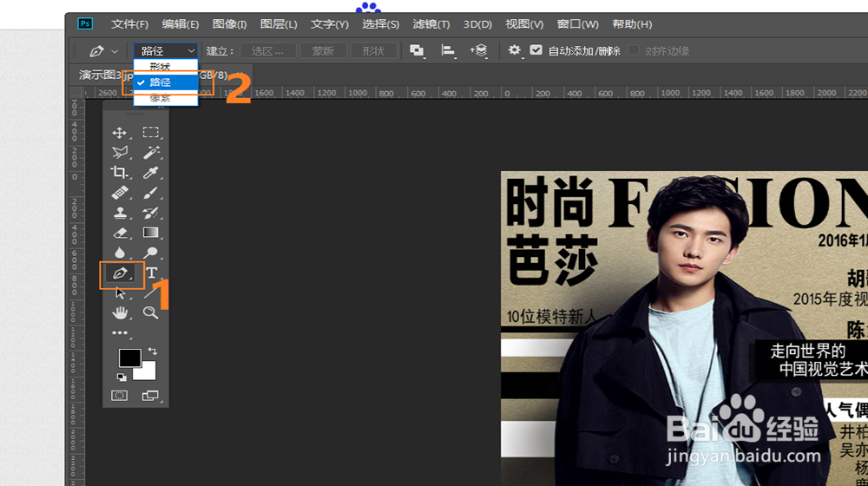Select the Horizontal Type tool

pyautogui.click(x=151, y=273)
